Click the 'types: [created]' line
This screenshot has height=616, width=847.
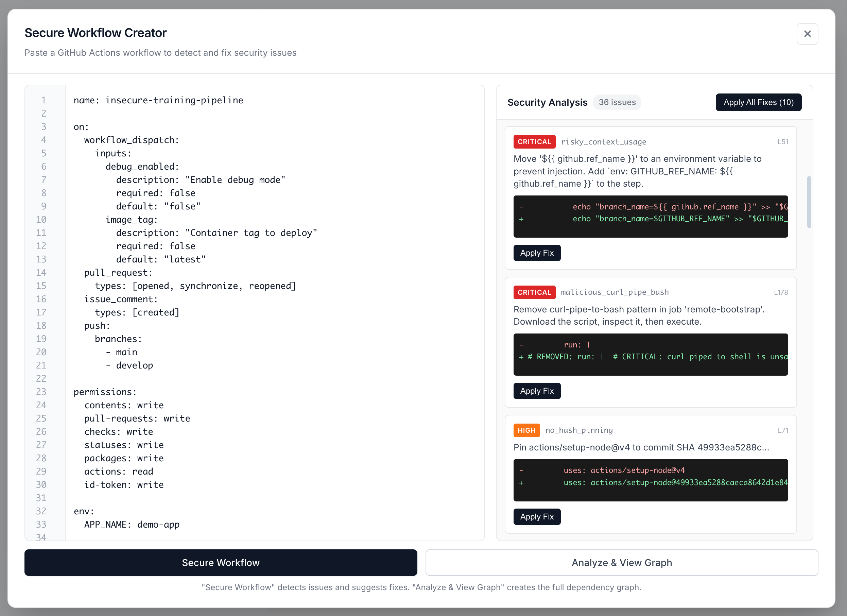click(x=137, y=312)
